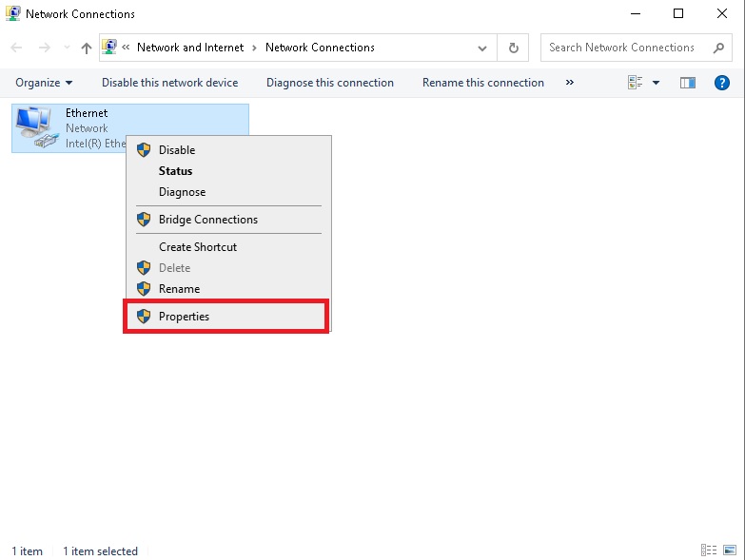The image size is (745, 560).
Task: Go up one level with up arrow
Action: 87,48
